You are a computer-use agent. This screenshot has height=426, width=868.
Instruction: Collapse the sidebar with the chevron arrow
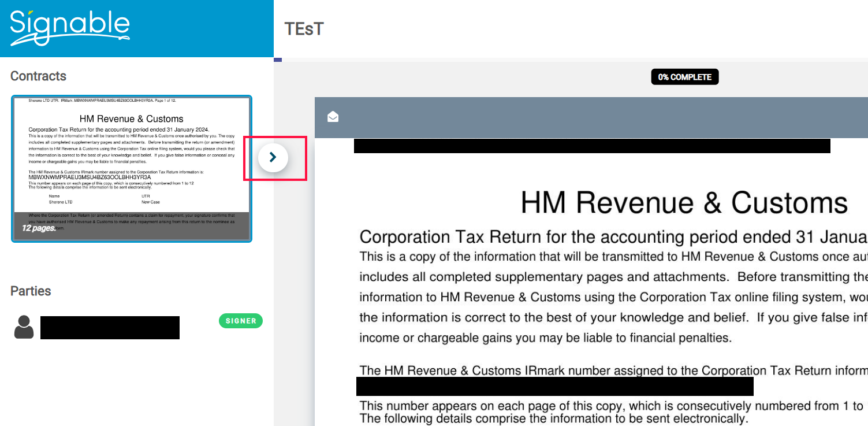tap(273, 158)
